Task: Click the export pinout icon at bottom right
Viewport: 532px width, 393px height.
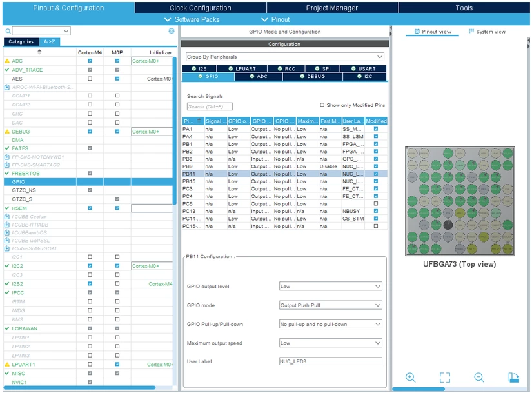Action: point(513,377)
